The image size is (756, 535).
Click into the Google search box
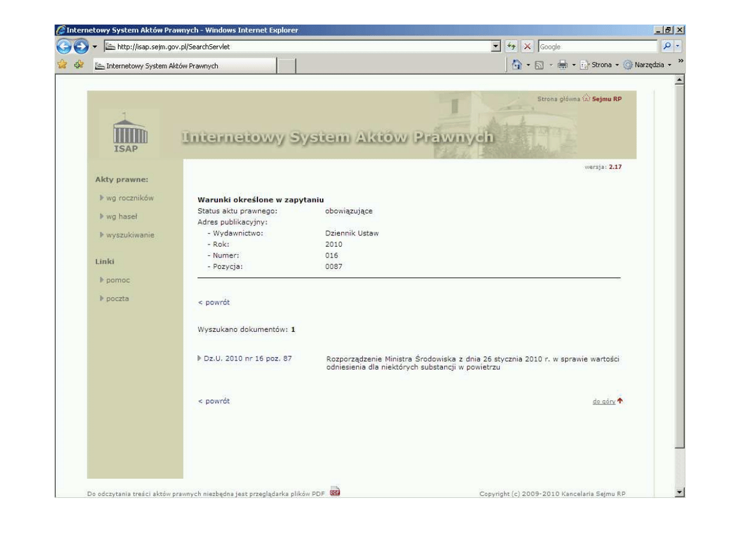[x=596, y=47]
